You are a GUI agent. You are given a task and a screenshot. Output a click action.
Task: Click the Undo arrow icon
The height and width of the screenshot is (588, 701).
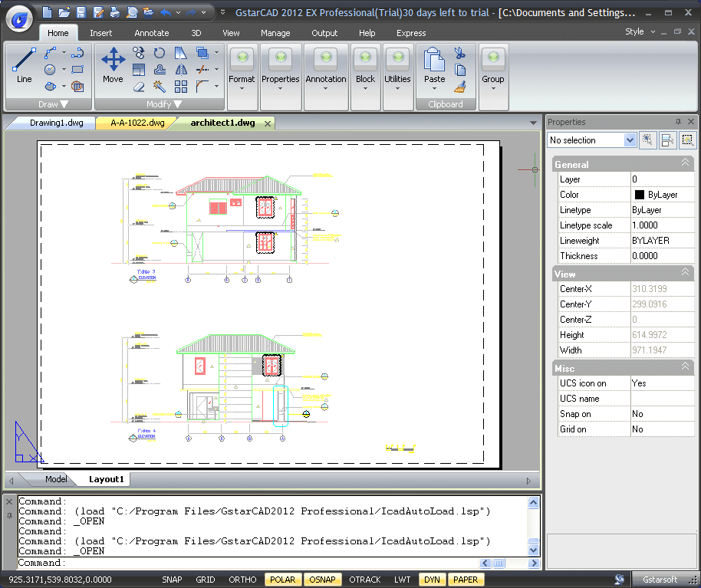pos(166,12)
